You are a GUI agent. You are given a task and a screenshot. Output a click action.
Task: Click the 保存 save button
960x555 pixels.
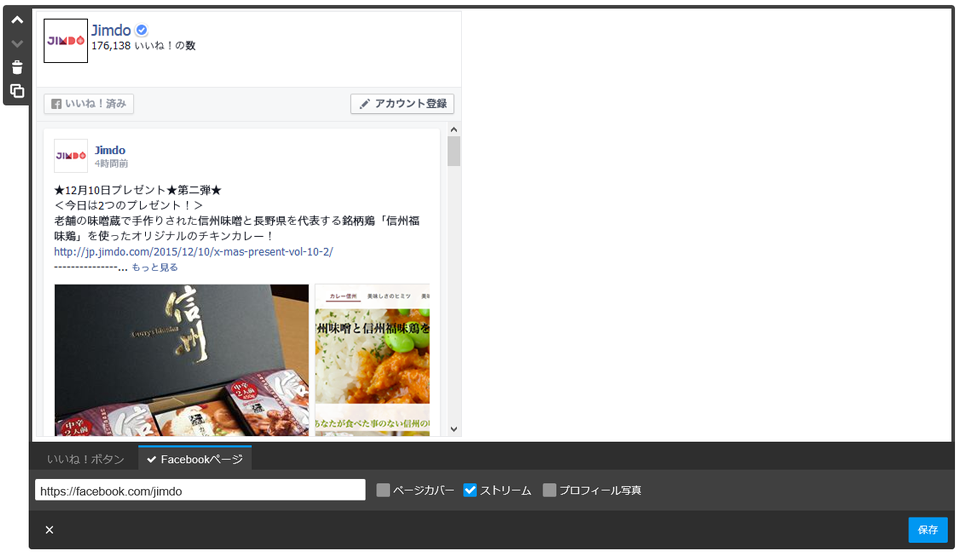click(928, 530)
